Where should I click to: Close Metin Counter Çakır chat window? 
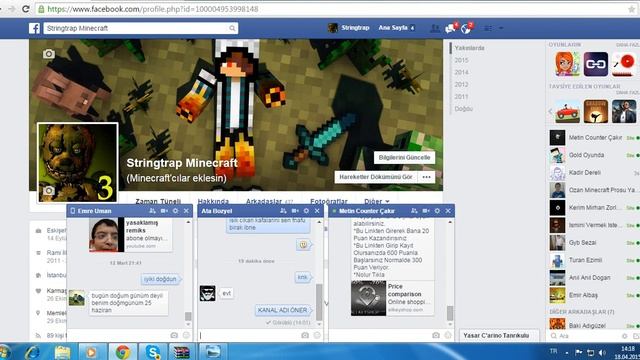[448, 211]
